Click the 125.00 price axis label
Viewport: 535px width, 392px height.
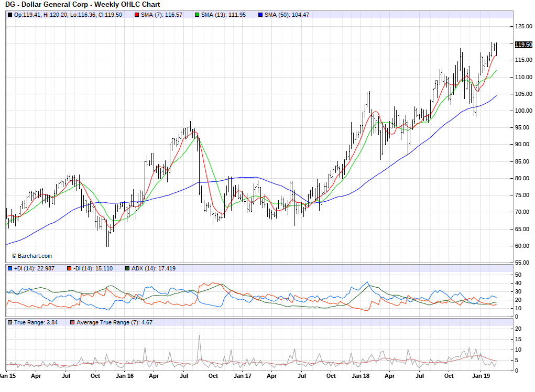tap(524, 26)
